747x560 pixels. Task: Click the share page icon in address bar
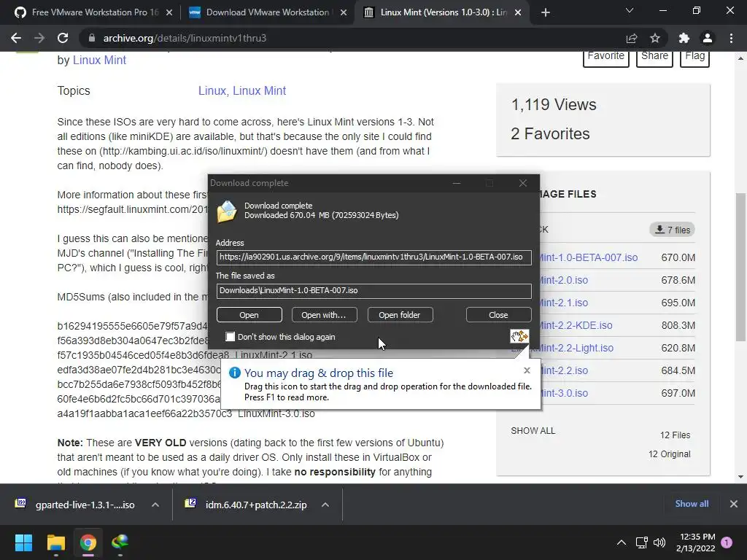click(x=632, y=38)
